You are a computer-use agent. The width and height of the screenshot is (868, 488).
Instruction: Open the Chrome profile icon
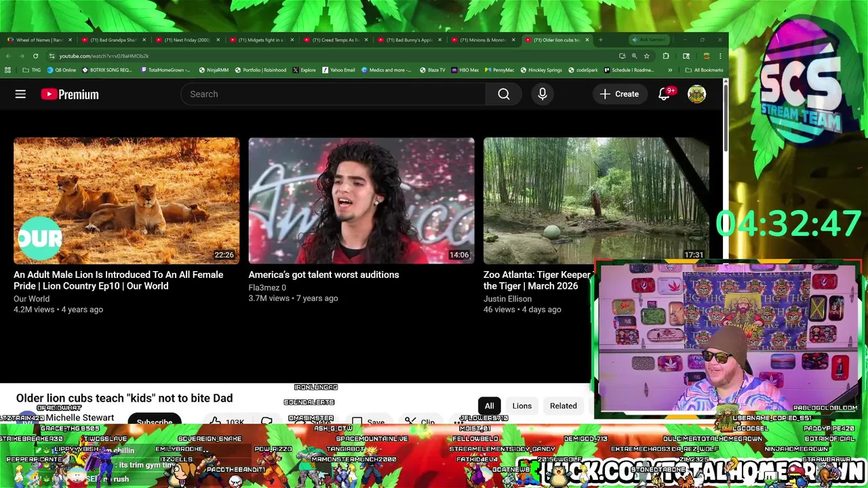coord(706,56)
